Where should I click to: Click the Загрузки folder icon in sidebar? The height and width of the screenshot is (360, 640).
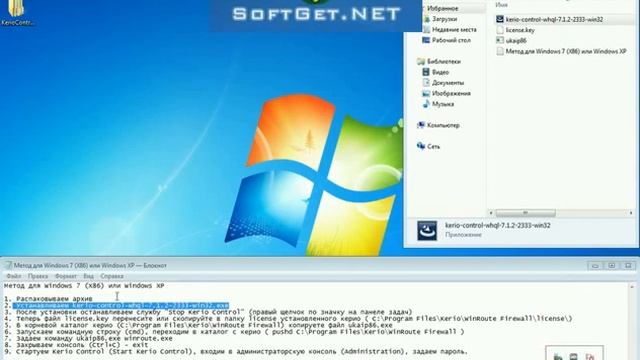click(x=426, y=19)
